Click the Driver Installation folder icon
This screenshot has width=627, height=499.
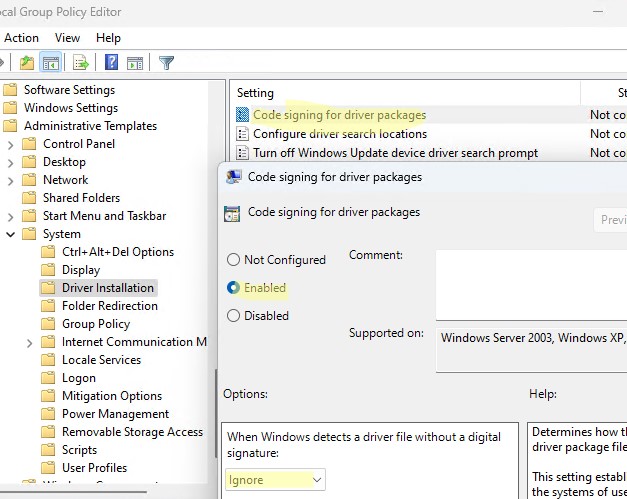(x=48, y=288)
